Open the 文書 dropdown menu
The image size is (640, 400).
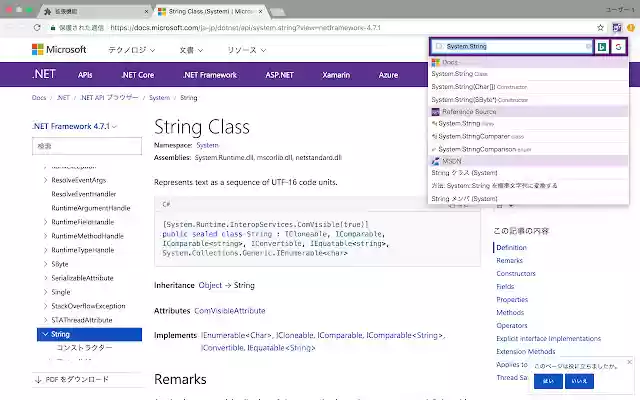tap(191, 50)
